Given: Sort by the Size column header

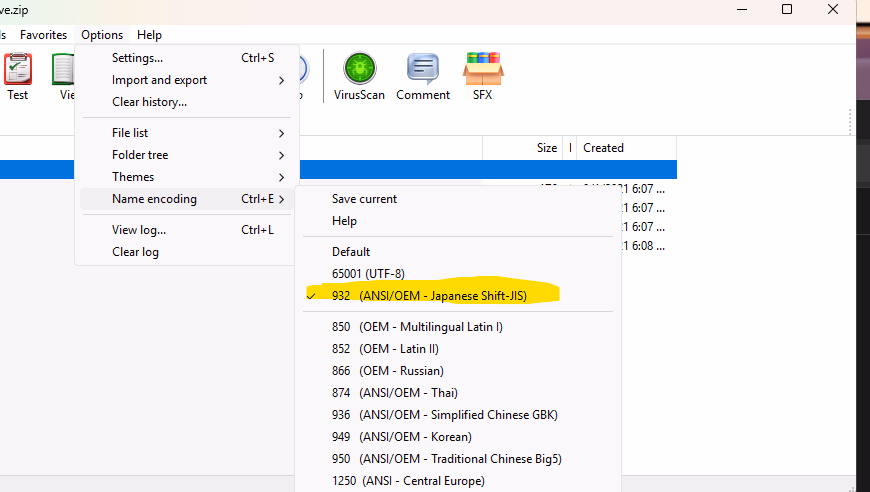Looking at the screenshot, I should [x=546, y=148].
